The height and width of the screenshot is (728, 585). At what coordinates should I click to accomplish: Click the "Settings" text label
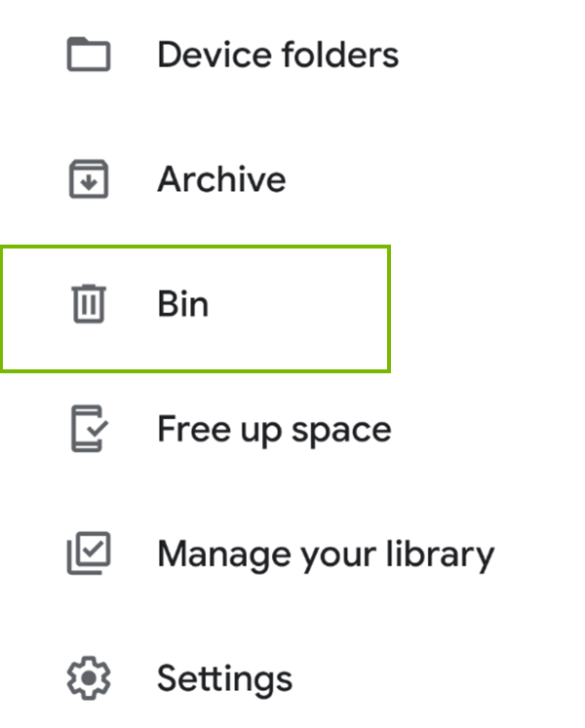pos(224,677)
